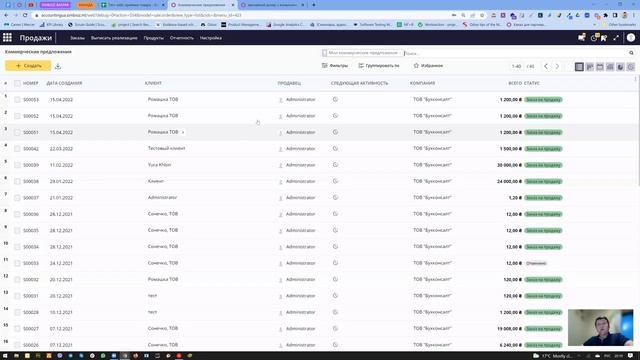Go to previous page of records

546,66
